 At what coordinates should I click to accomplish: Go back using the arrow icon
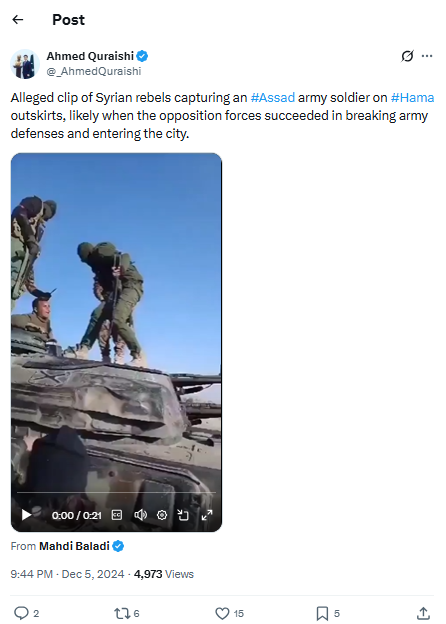coord(18,20)
